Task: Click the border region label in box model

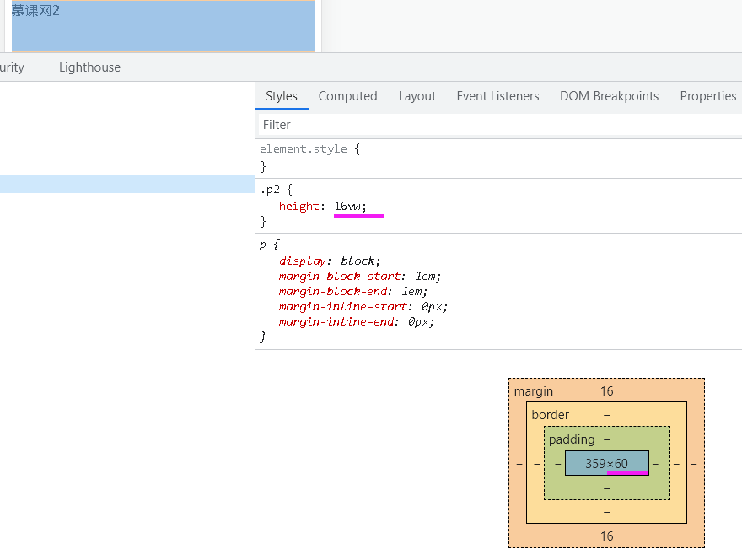Action: pyautogui.click(x=550, y=415)
